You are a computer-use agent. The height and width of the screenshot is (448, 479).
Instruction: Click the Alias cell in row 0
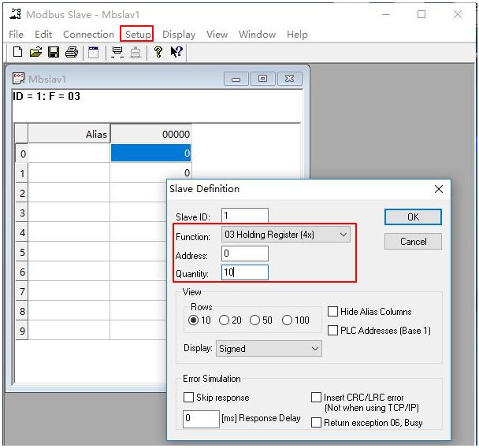click(x=69, y=153)
